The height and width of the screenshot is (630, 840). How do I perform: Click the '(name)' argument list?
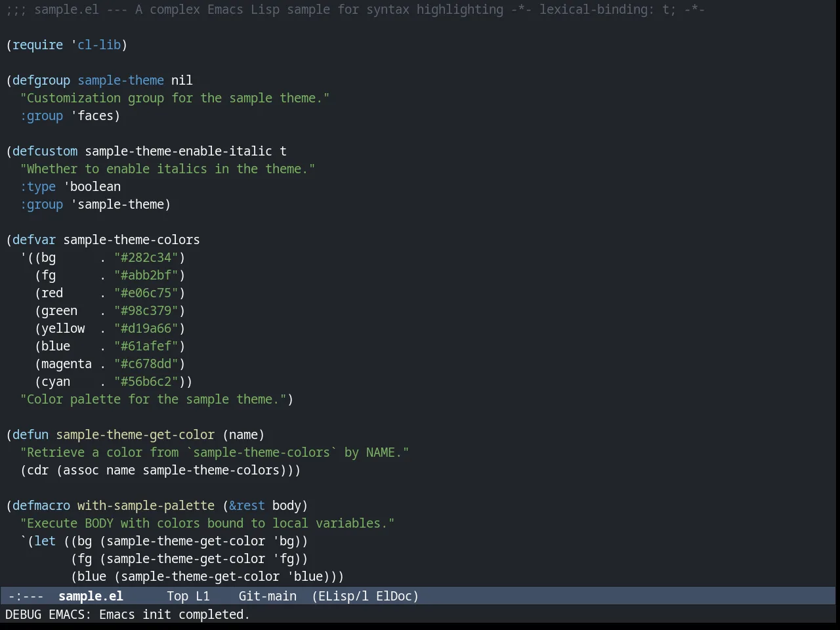pyautogui.click(x=243, y=434)
